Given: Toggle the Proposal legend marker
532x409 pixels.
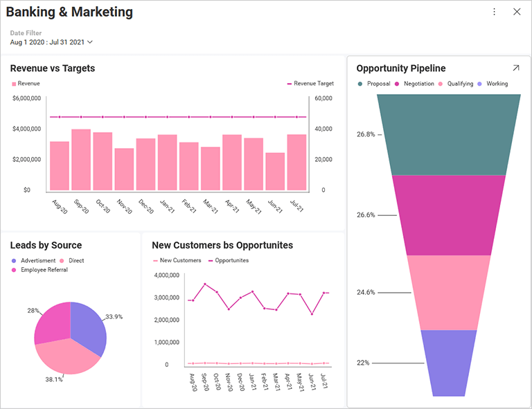Looking at the screenshot, I should (x=360, y=84).
